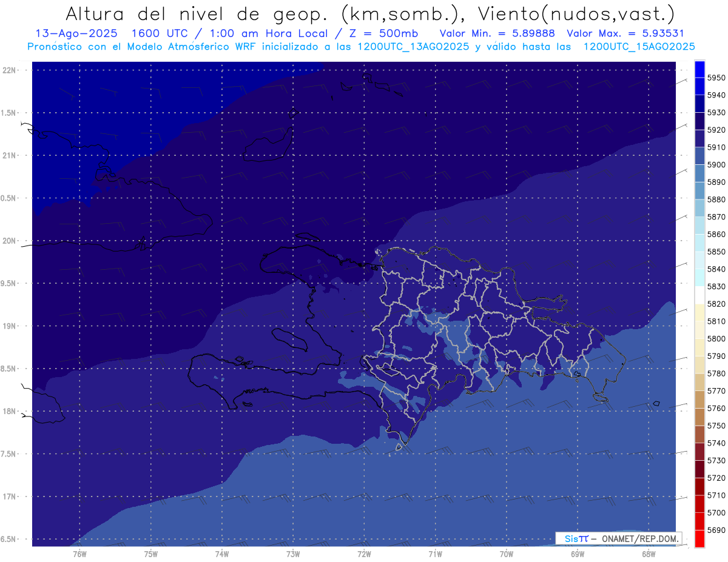This screenshot has width=728, height=562.
Task: Click the colorbar label '5850'
Action: 716,252
